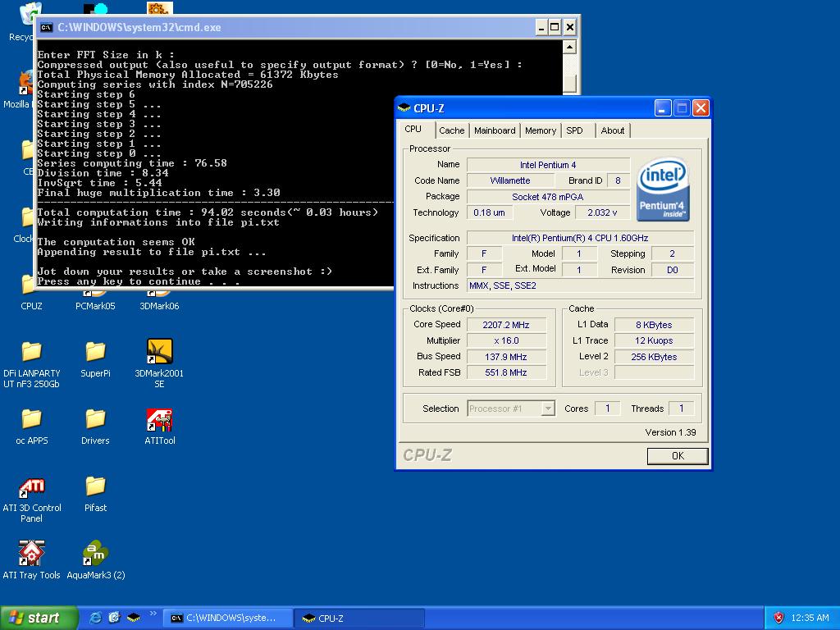Click Internet Explorer quick launch icon
The height and width of the screenshot is (630, 840).
95,618
